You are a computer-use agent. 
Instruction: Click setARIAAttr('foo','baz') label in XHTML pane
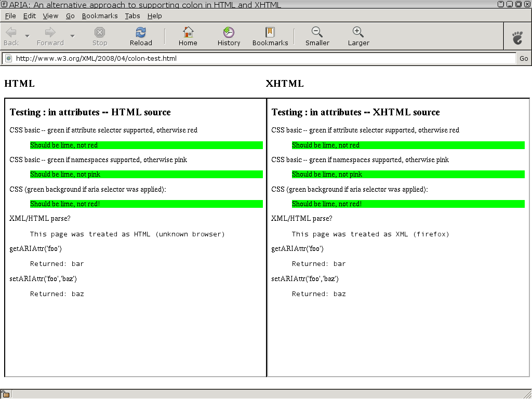coord(305,279)
